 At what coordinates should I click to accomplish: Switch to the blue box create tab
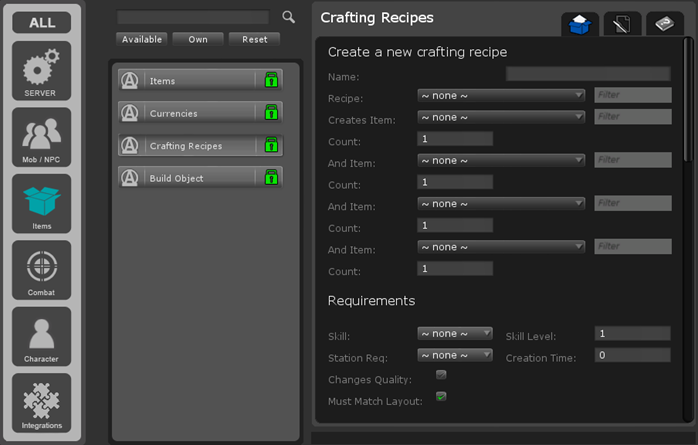pos(580,25)
